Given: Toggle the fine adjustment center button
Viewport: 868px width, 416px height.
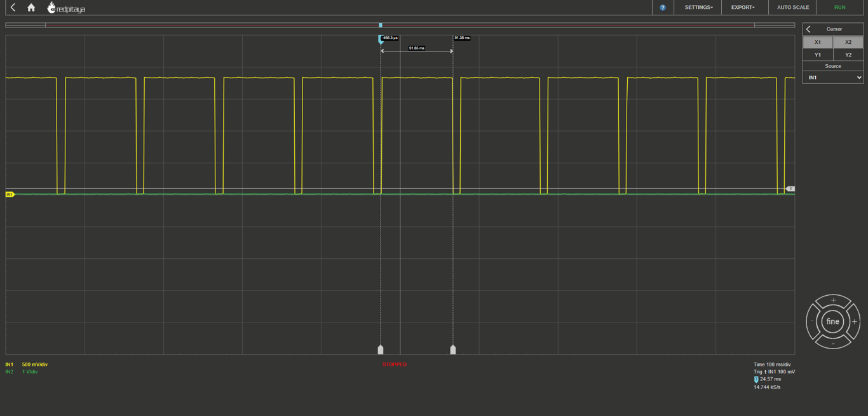Looking at the screenshot, I should [x=833, y=322].
